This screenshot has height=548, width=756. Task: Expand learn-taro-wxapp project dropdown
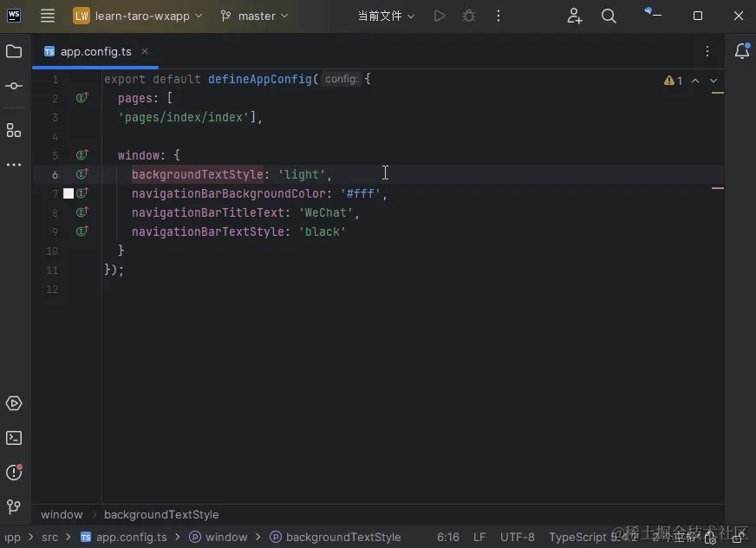(x=138, y=16)
